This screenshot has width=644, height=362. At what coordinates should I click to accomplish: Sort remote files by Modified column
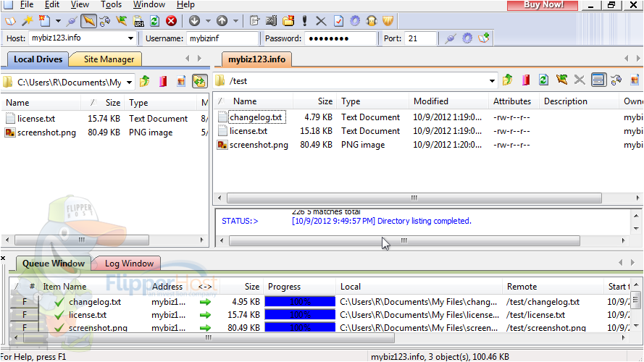(x=448, y=101)
